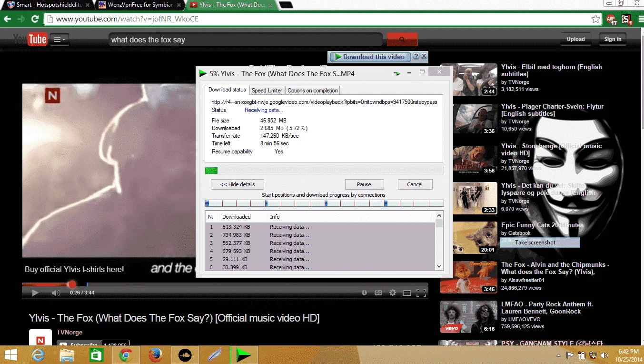Click the help icon on download bar
Image resolution: width=644 pixels, height=364 pixels.
point(416,56)
